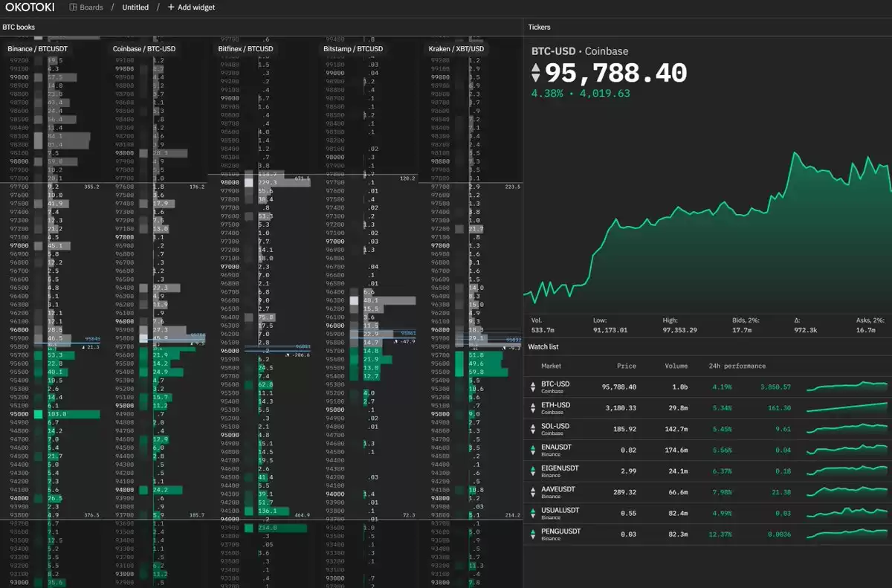The height and width of the screenshot is (588, 892).
Task: Sort by the Market column header
Action: pyautogui.click(x=552, y=366)
